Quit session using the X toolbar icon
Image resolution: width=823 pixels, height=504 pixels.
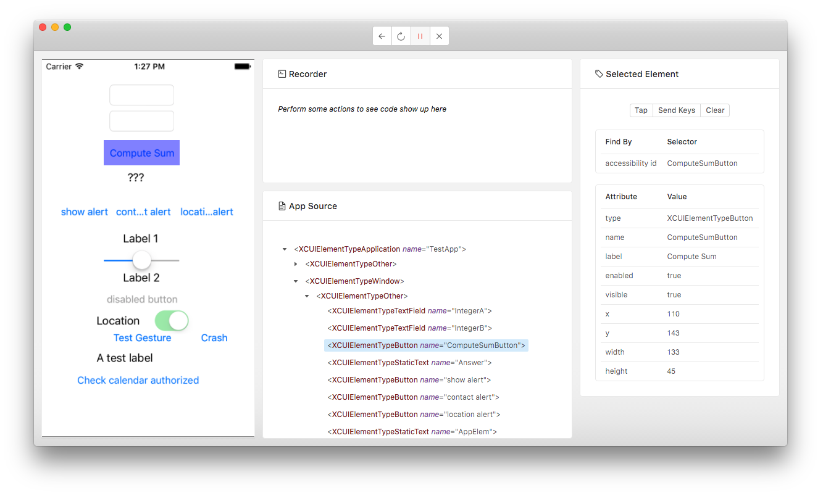tap(439, 36)
